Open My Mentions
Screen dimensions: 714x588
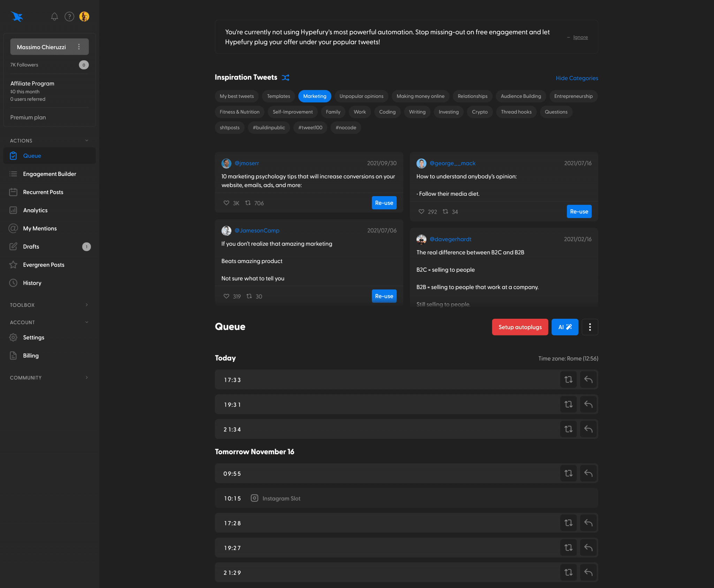pos(50,228)
